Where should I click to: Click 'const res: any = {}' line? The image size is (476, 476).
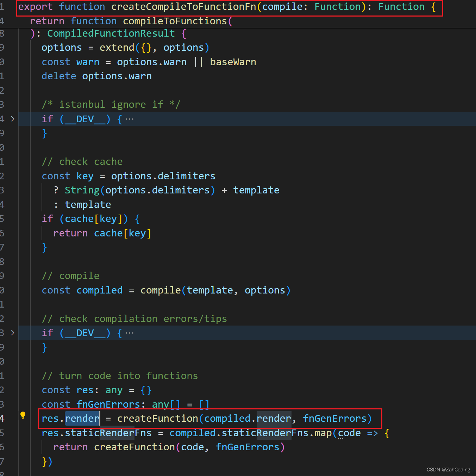[96, 390]
